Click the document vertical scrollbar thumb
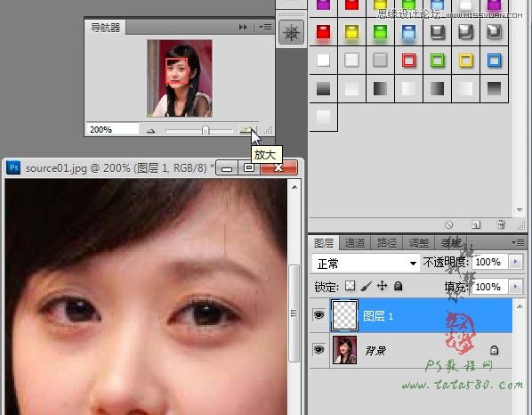The image size is (532, 415). click(294, 313)
